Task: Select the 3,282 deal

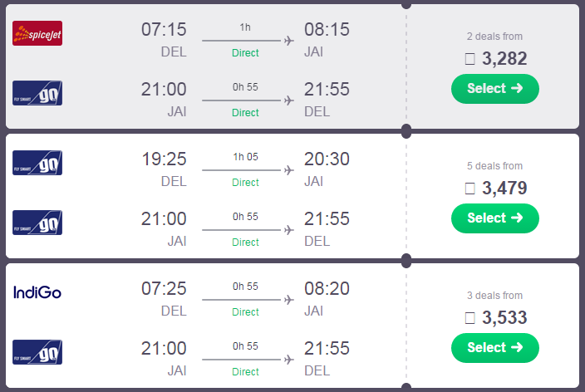Action: (x=495, y=89)
